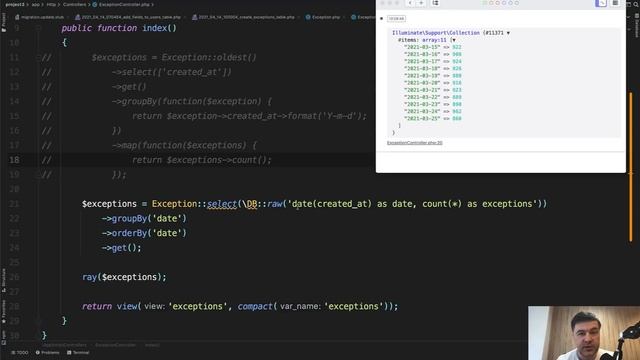Image resolution: width=640 pixels, height=360 pixels.
Task: Open the Problems tool window
Action: coord(47,353)
